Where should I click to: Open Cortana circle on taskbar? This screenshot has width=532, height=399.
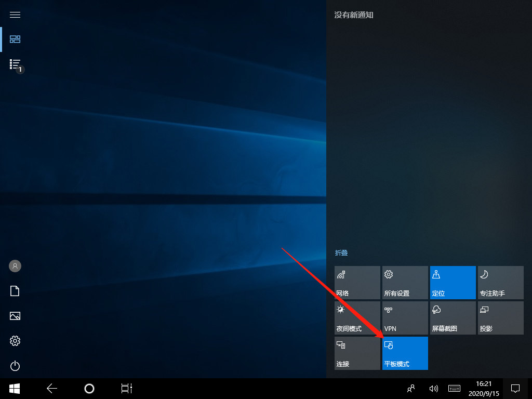click(x=89, y=388)
